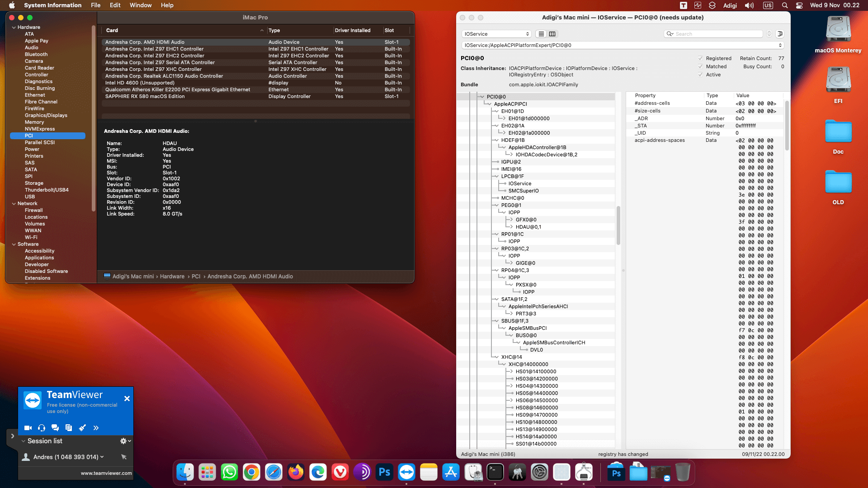Image resolution: width=868 pixels, height=488 pixels.
Task: Disable the Active checkbox
Action: (700, 75)
